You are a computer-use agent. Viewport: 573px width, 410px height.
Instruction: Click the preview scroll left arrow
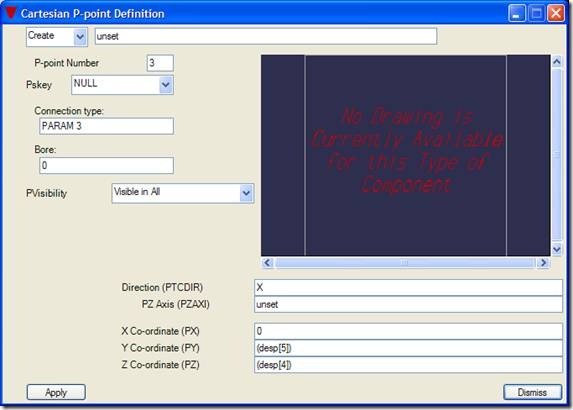(267, 262)
